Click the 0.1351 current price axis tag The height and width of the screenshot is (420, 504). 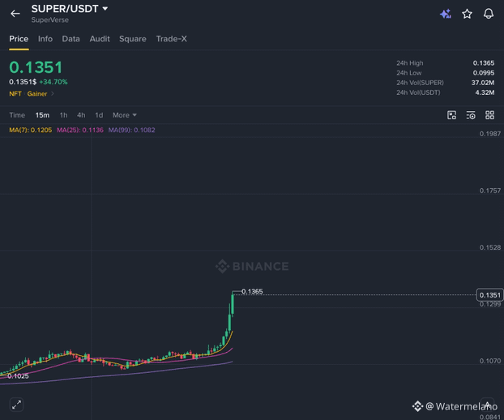(490, 295)
